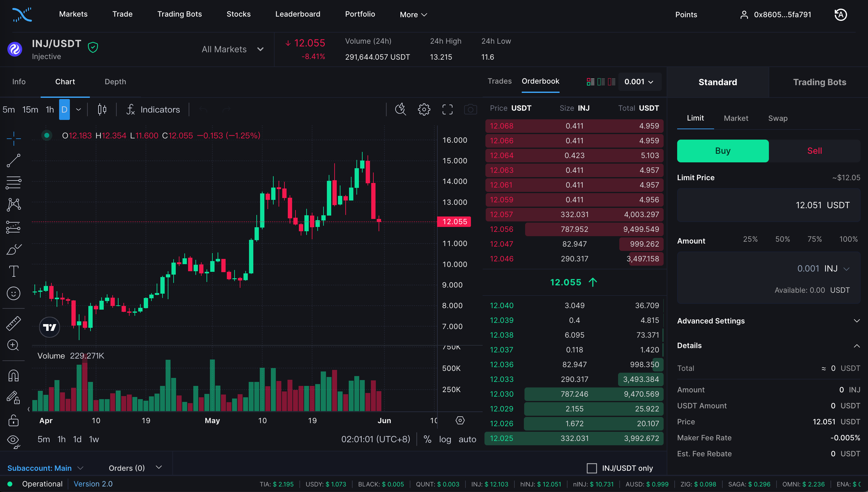
Task: Toggle drawings visibility eye icon
Action: [14, 440]
